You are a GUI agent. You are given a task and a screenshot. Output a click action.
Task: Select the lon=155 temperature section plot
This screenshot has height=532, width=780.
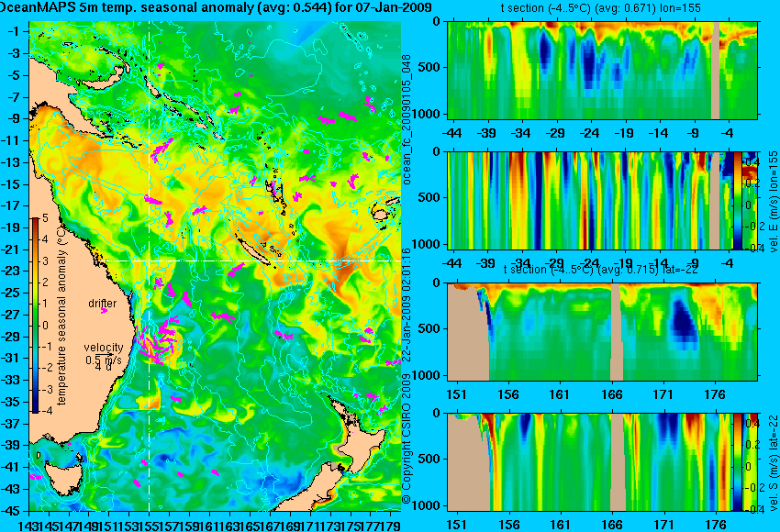602,70
